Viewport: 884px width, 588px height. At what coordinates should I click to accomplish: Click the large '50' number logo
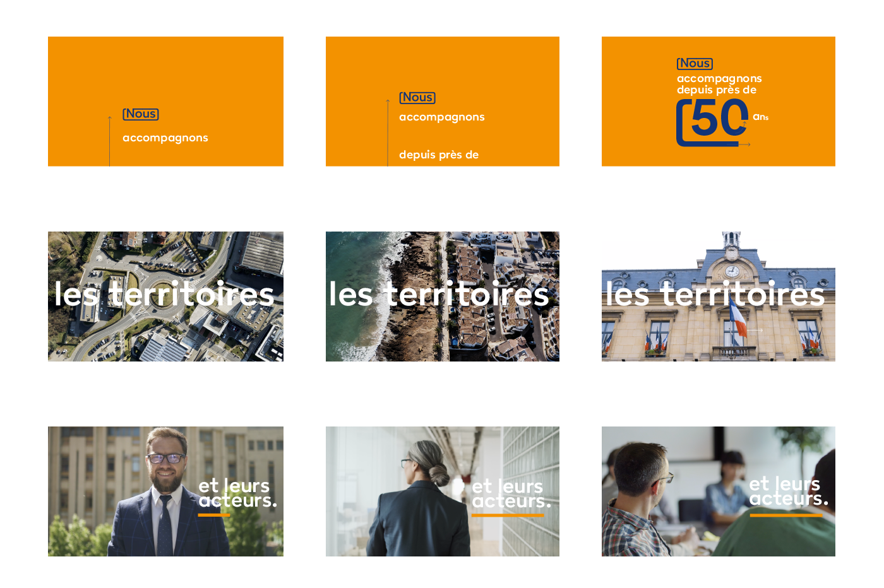tap(712, 123)
